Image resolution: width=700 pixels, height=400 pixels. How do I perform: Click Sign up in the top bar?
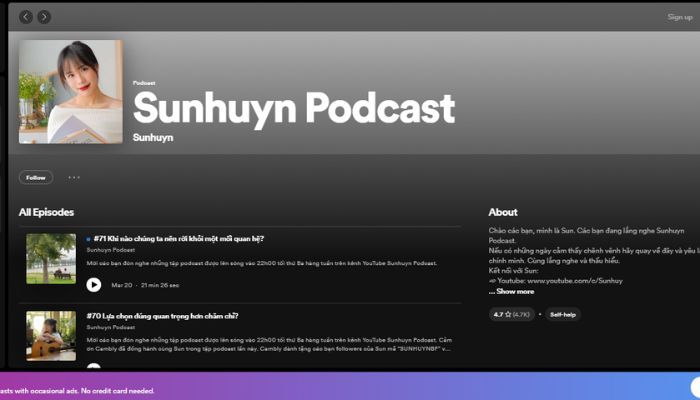pos(680,17)
